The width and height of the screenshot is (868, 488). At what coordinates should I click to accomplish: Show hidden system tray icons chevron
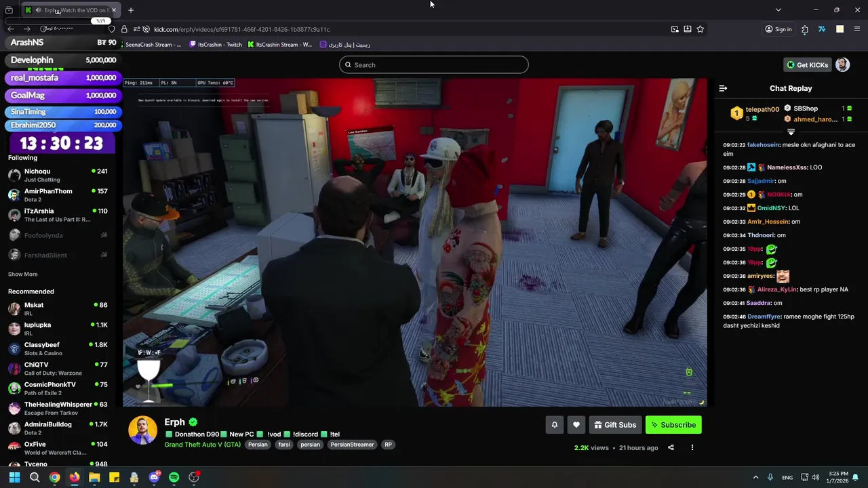click(755, 477)
